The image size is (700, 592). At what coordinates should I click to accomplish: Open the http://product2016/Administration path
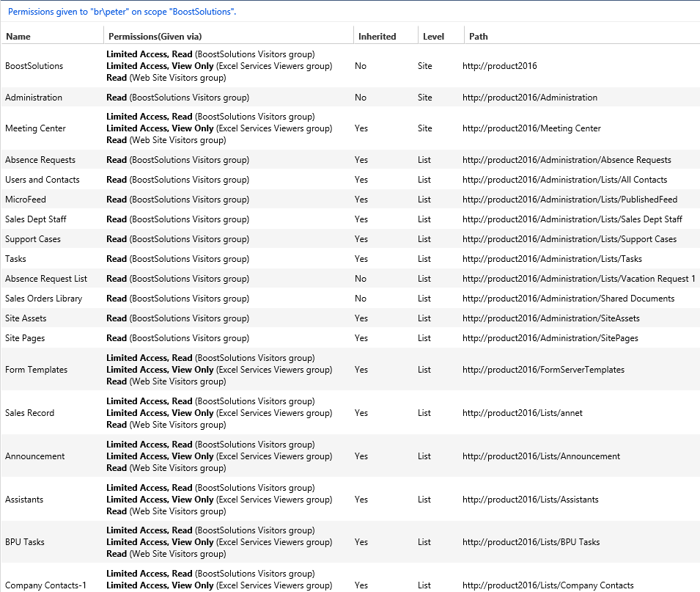click(x=529, y=98)
